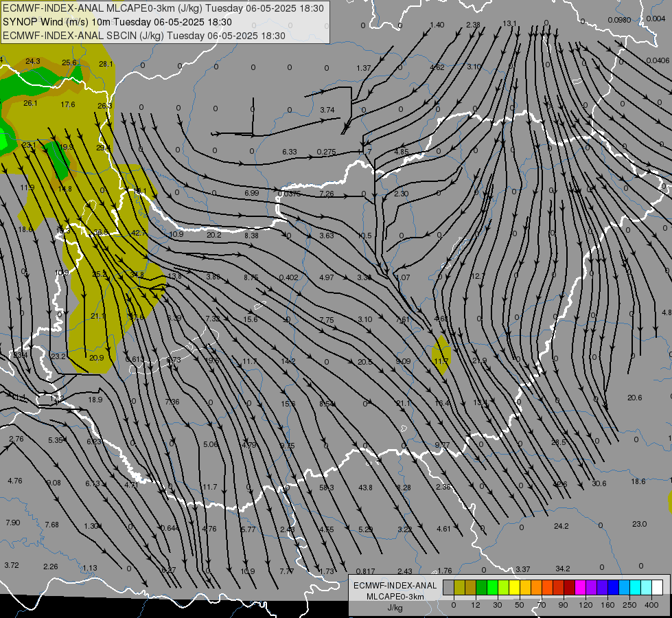This screenshot has height=618, width=672.
Task: Click the map value '58.3'
Action: coord(327,488)
